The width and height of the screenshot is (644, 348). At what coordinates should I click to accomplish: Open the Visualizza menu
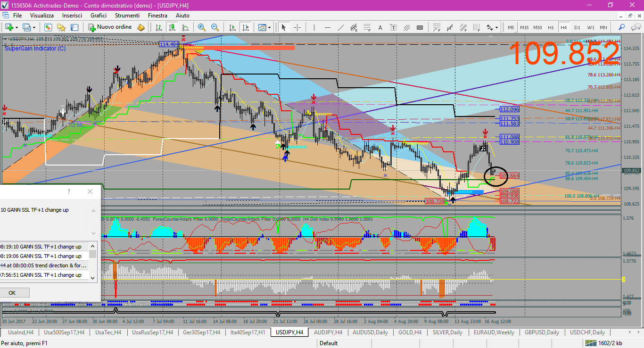click(42, 16)
